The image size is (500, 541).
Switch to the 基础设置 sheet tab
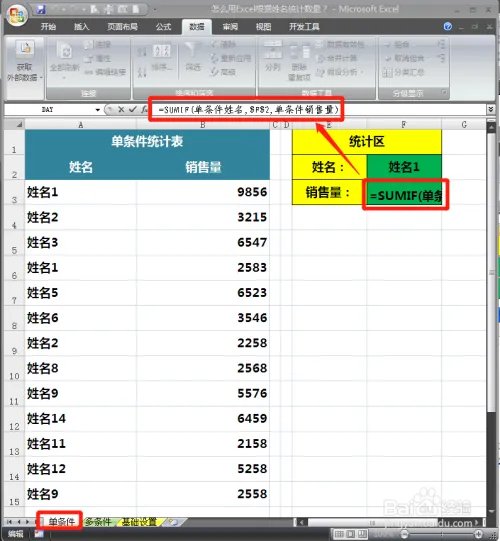click(x=140, y=521)
